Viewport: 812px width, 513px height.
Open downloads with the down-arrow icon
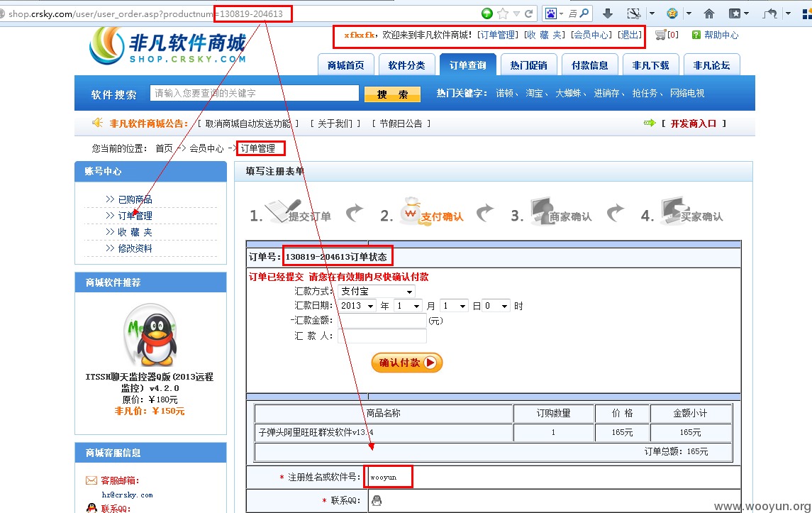[608, 13]
